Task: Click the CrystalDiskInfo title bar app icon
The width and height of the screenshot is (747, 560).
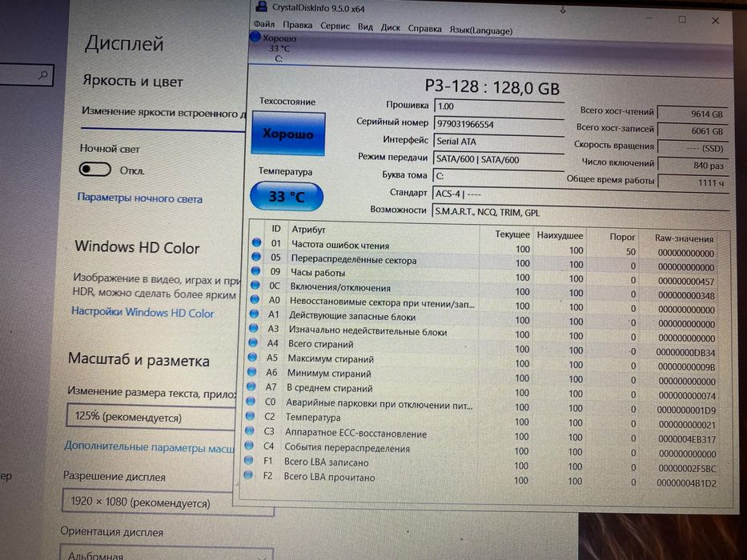Action: click(x=261, y=6)
